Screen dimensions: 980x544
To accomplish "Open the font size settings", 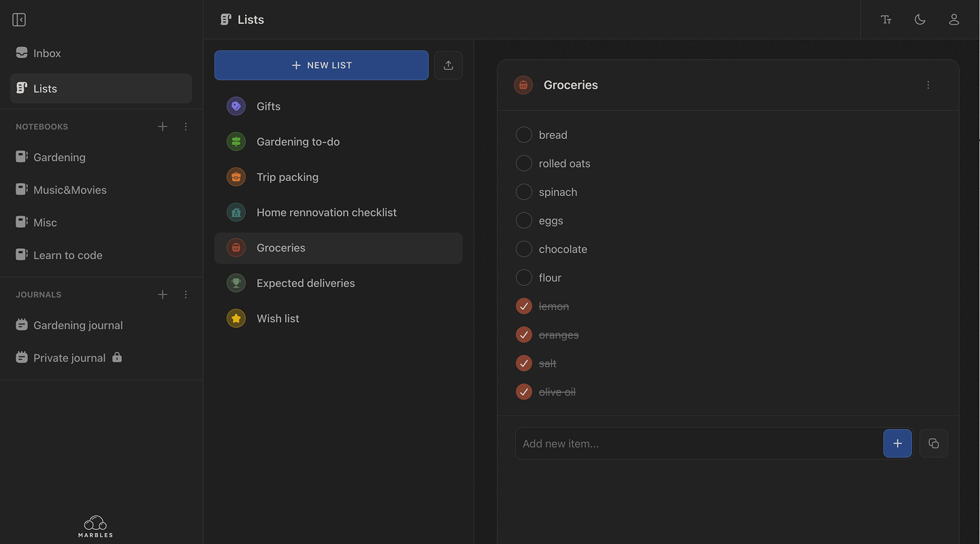I will click(886, 19).
